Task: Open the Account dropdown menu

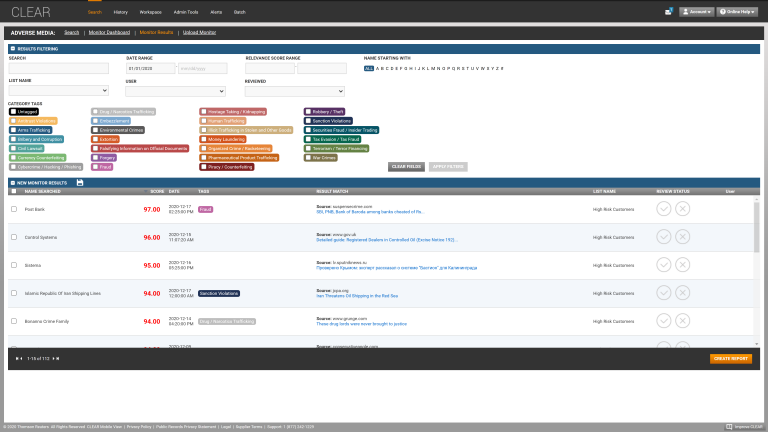Action: (x=696, y=12)
